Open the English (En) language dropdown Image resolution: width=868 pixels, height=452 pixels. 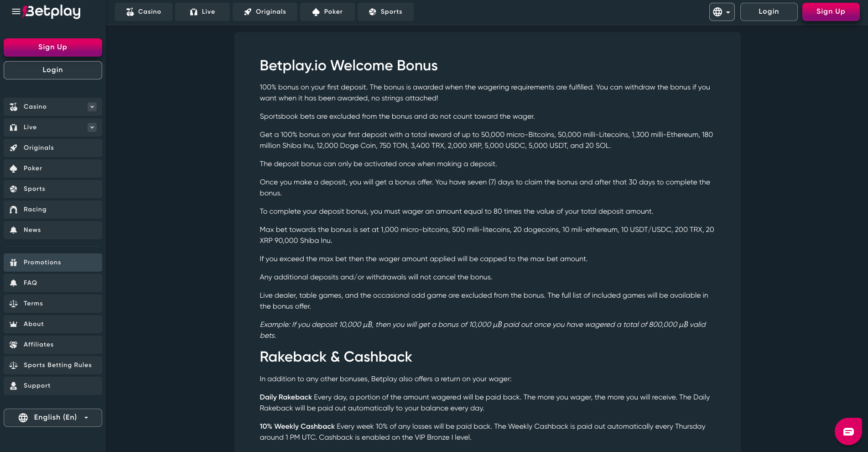[x=53, y=418]
